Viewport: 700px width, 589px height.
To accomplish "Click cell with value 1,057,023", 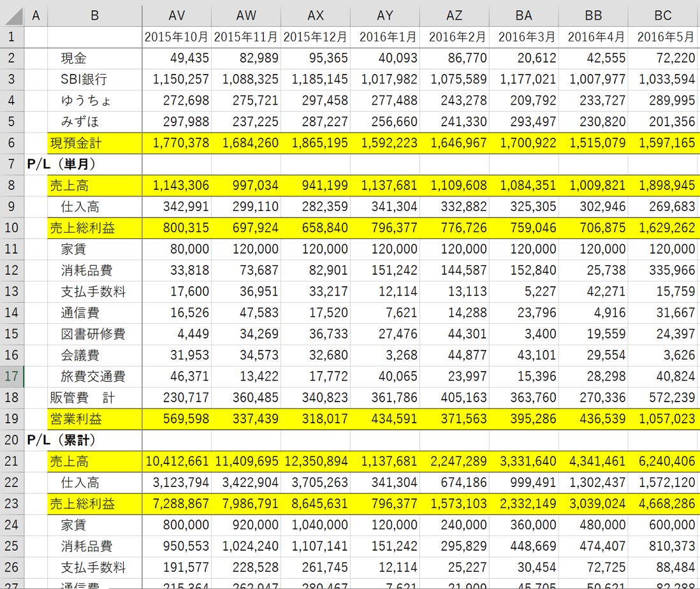I will point(664,419).
